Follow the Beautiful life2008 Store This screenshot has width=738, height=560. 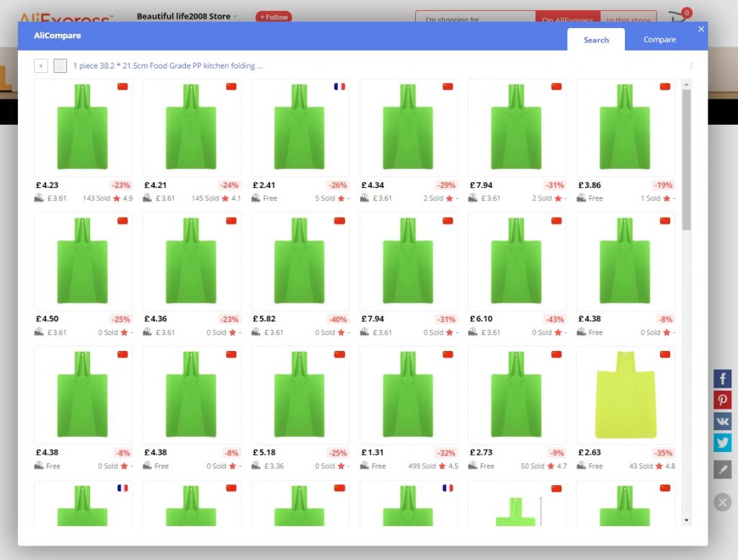coord(274,17)
